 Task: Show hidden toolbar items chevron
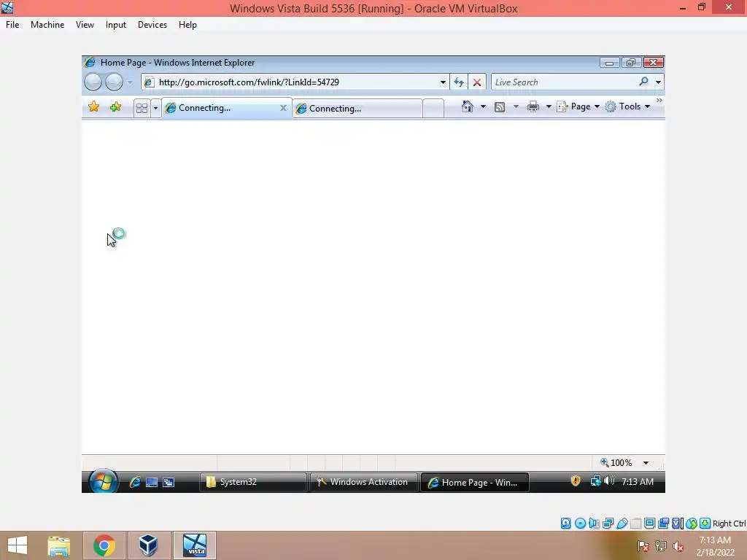(659, 101)
